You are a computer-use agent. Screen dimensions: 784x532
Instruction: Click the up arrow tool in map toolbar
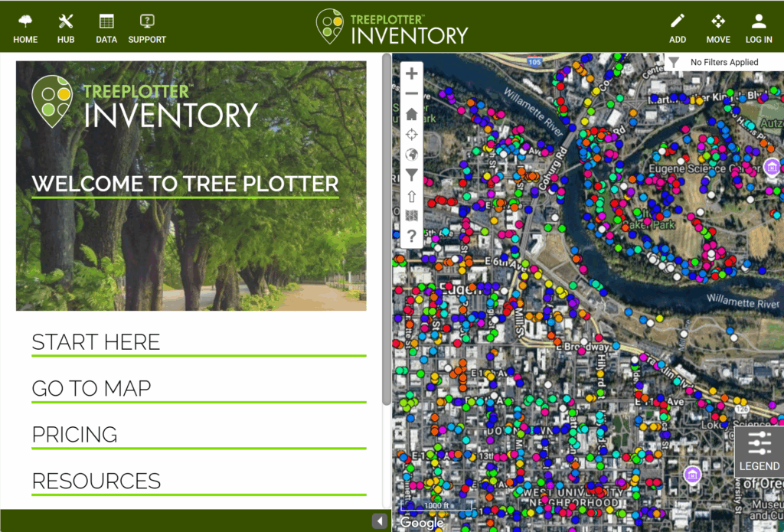pos(411,196)
